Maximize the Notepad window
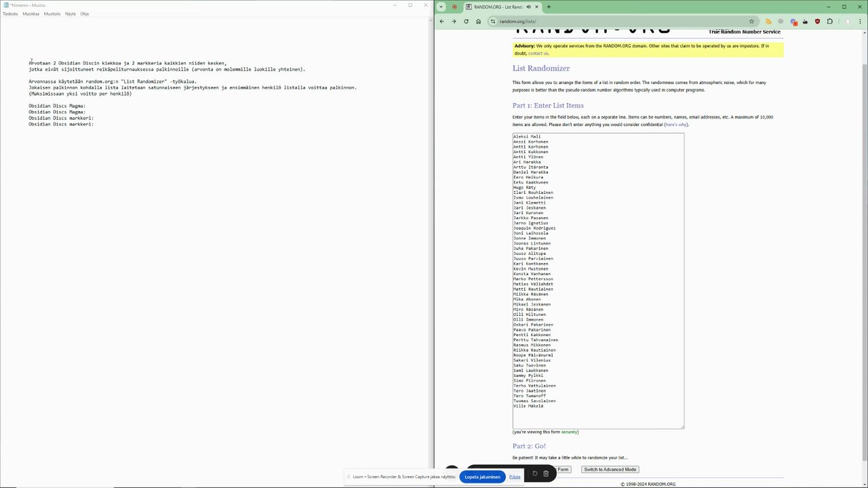Image resolution: width=868 pixels, height=488 pixels. tap(410, 5)
